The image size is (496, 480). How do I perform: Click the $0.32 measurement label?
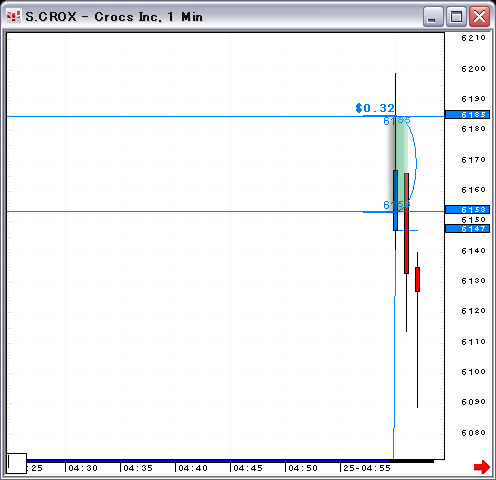(x=375, y=108)
